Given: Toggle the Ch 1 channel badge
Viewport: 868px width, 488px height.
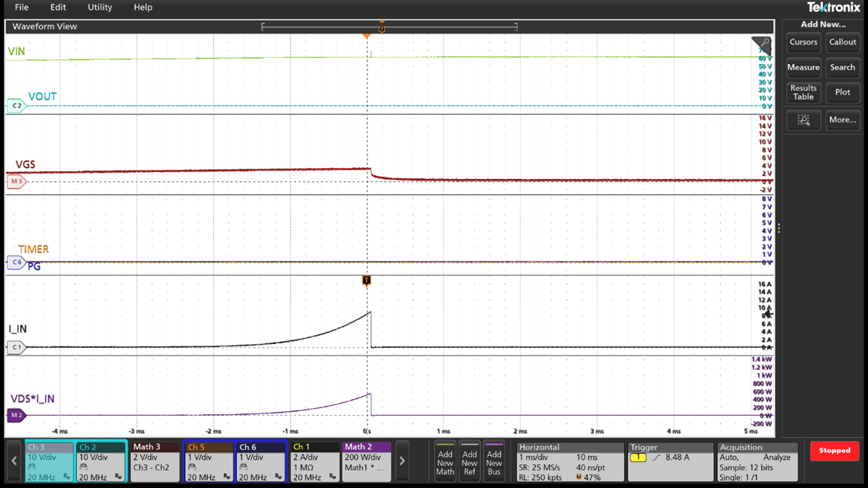Looking at the screenshot, I should pyautogui.click(x=313, y=461).
